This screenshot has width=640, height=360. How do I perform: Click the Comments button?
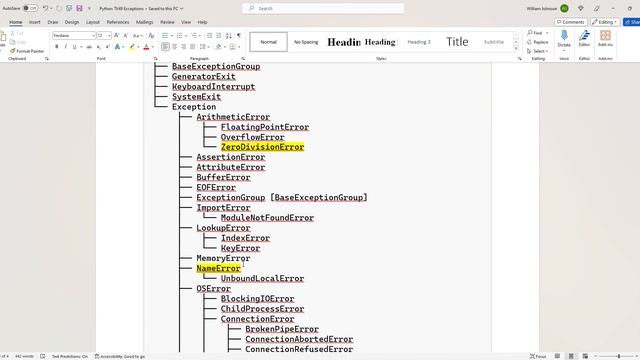pos(571,22)
